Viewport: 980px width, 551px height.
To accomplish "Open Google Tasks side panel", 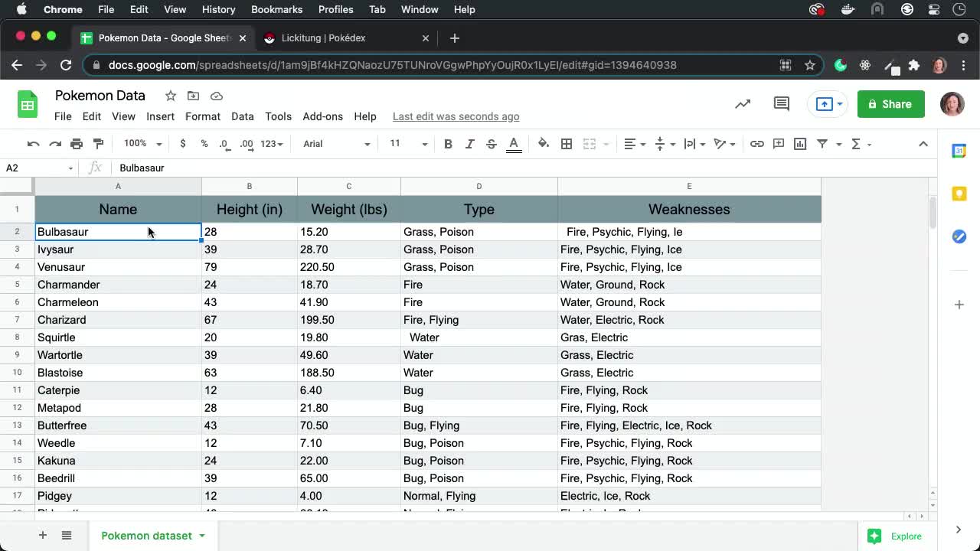I will point(959,236).
